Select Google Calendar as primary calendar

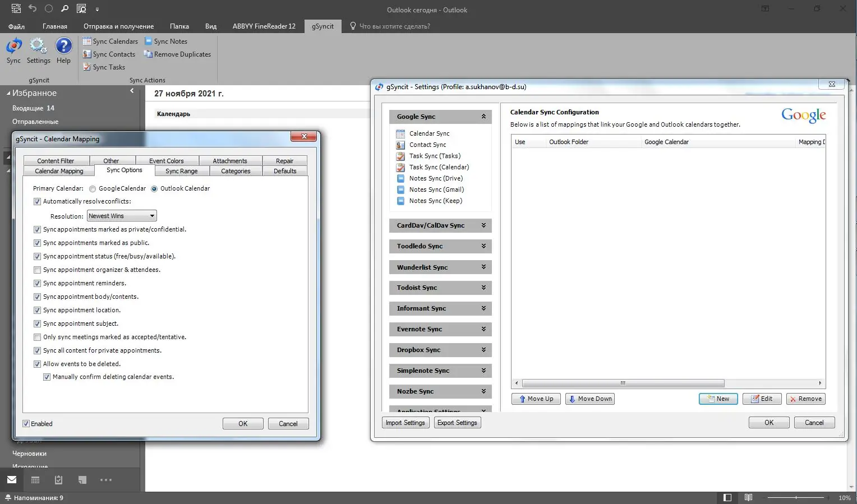(93, 189)
